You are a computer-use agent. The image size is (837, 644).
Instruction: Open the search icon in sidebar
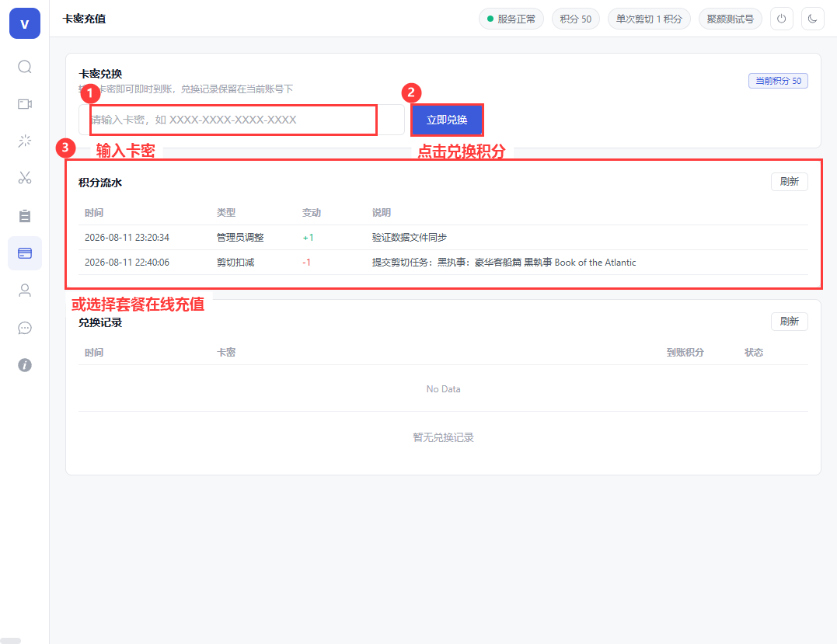pos(25,67)
